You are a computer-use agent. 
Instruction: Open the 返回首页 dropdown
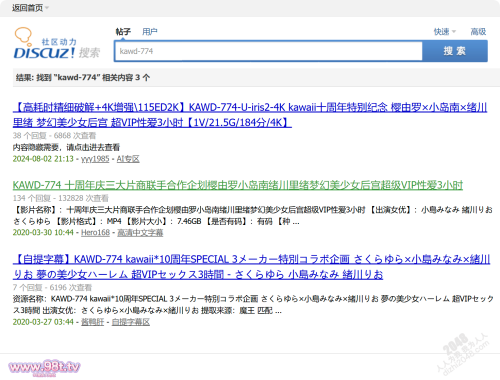(31, 8)
